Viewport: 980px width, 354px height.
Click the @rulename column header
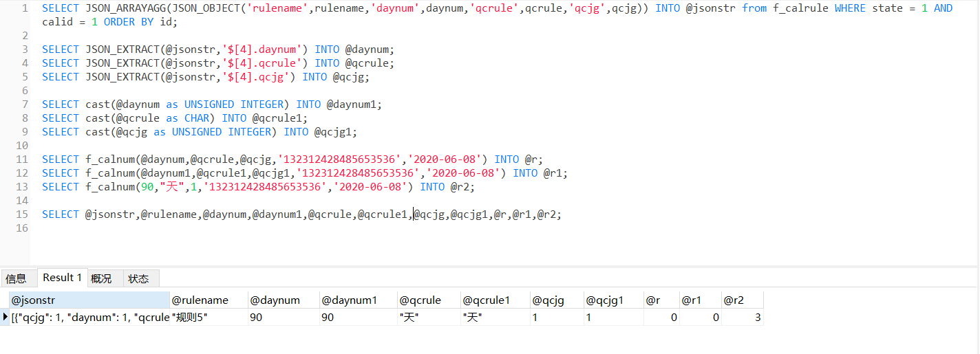click(209, 300)
